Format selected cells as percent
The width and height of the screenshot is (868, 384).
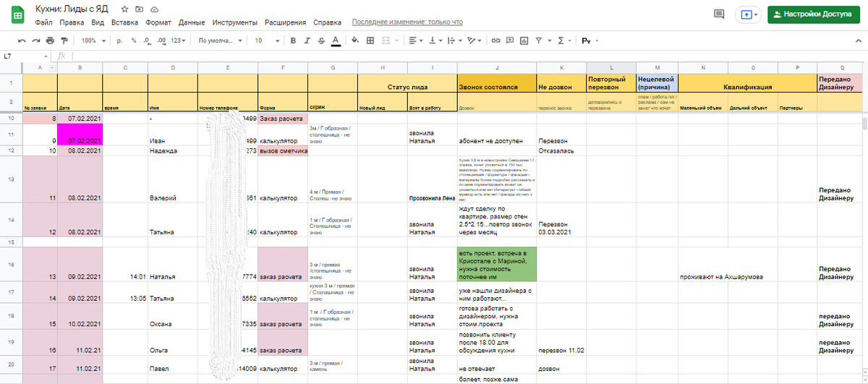point(135,40)
